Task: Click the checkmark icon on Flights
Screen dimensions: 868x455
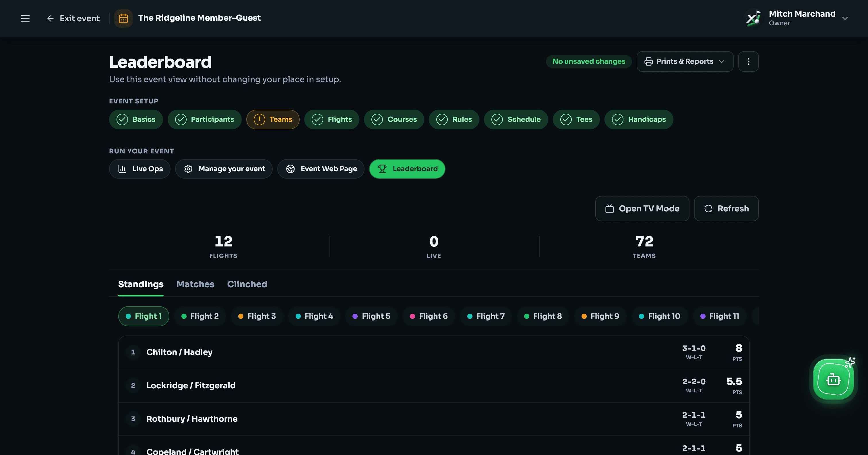Action: (317, 119)
